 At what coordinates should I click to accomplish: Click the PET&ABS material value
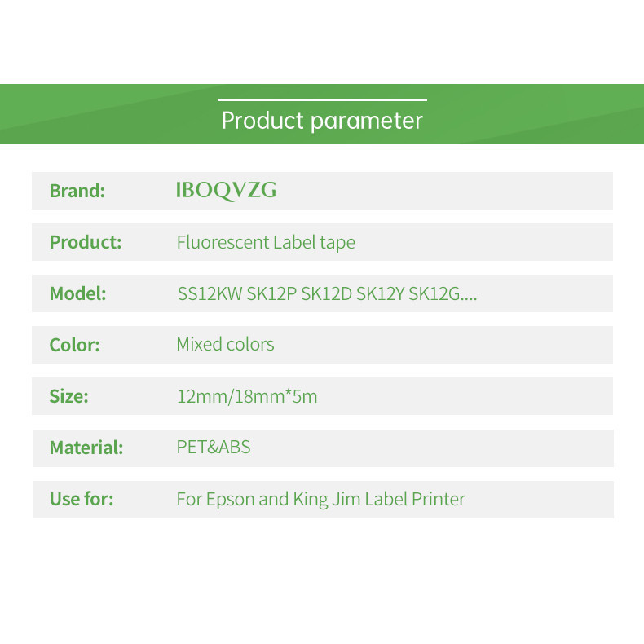pos(214,447)
